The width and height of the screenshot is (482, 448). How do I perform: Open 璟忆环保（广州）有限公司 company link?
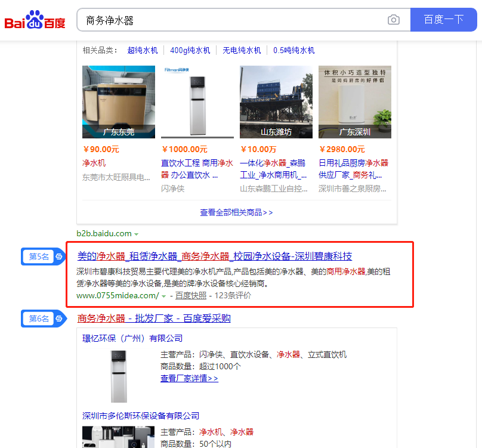click(132, 339)
